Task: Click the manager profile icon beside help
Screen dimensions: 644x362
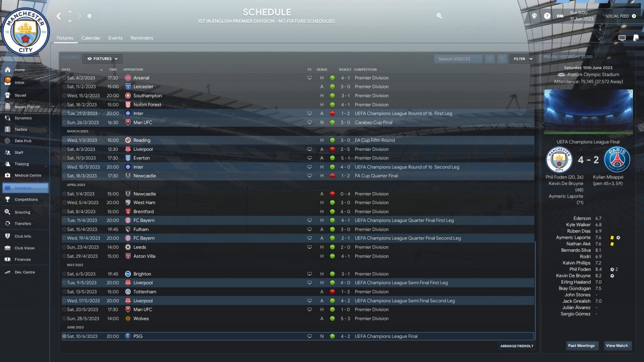Action: pyautogui.click(x=534, y=16)
